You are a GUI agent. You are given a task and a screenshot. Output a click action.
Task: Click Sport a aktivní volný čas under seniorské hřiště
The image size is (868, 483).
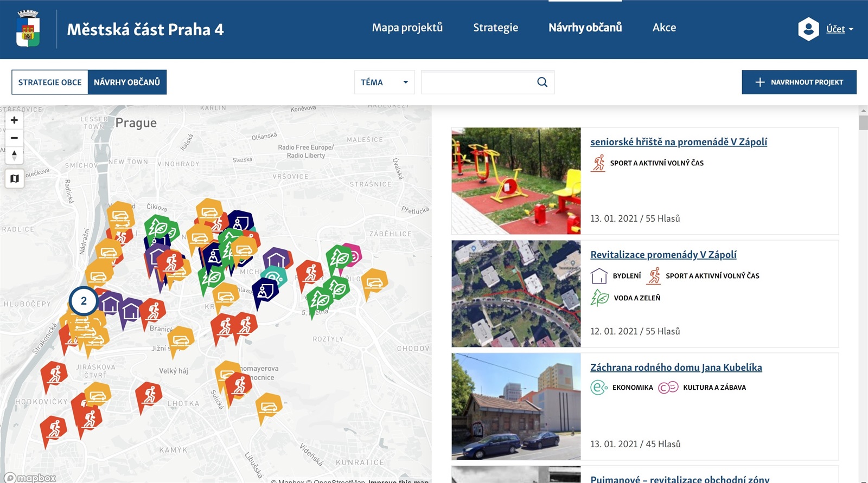pyautogui.click(x=657, y=163)
